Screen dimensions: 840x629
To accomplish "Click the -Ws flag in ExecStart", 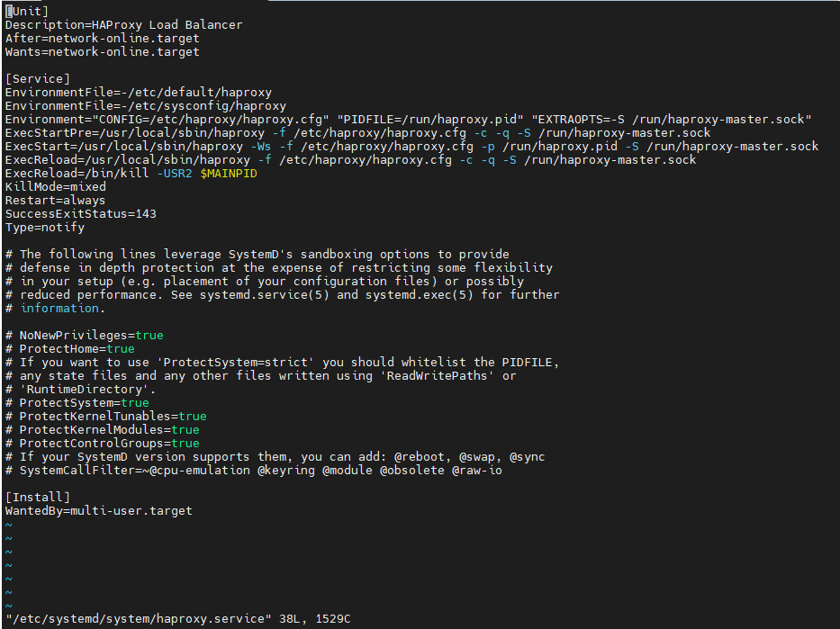I will [x=261, y=146].
